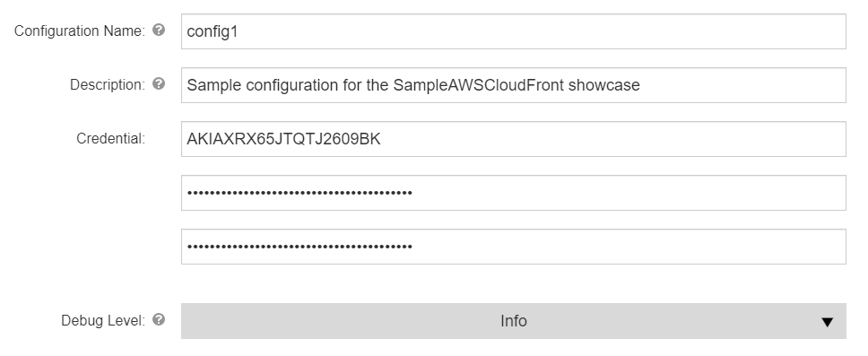Focus the Credential access key field
Viewport: 868px width, 356px height.
pyautogui.click(x=513, y=139)
